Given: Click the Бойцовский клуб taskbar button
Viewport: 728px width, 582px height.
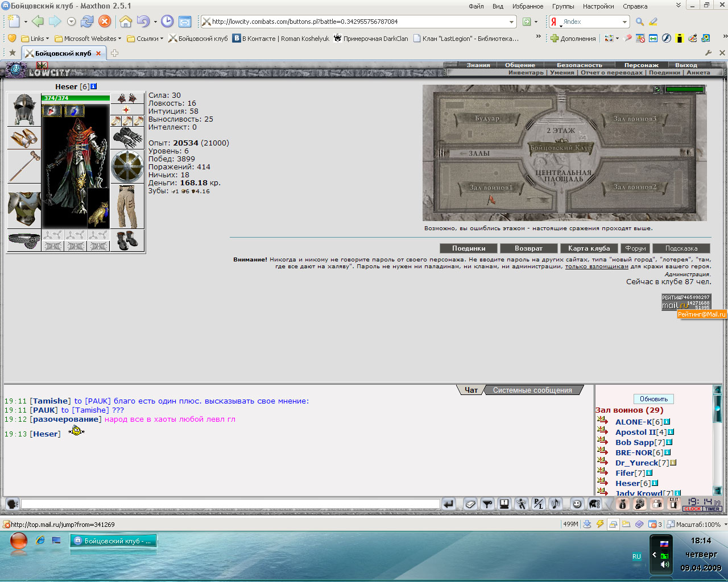Looking at the screenshot, I should pyautogui.click(x=113, y=541).
